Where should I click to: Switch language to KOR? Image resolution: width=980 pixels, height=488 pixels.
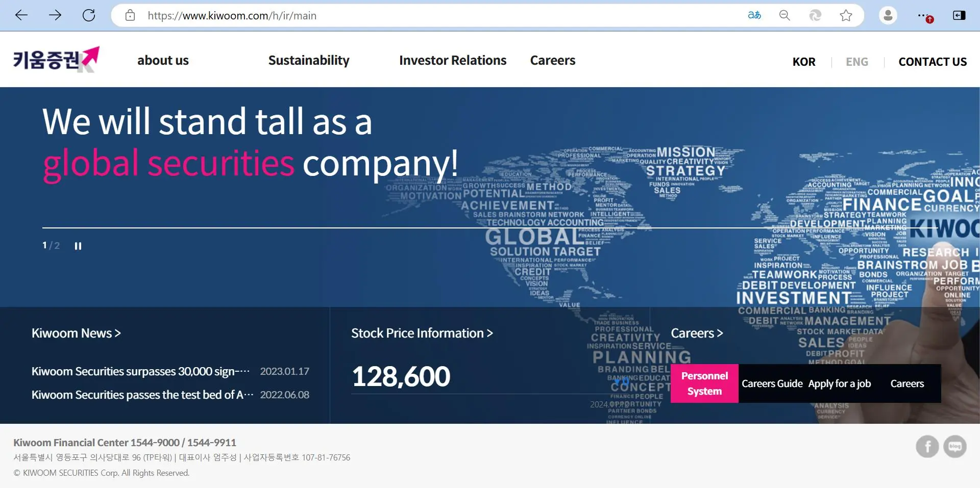tap(804, 62)
